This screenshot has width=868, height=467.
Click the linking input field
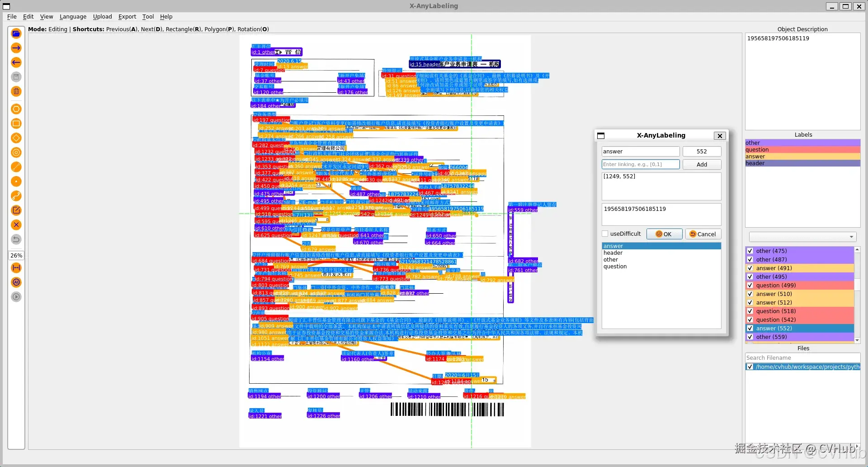click(x=640, y=164)
